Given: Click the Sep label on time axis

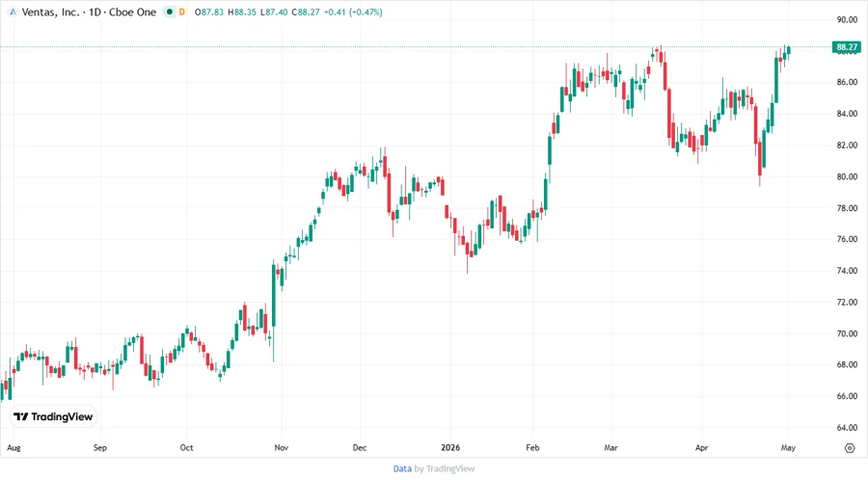Looking at the screenshot, I should tap(100, 448).
